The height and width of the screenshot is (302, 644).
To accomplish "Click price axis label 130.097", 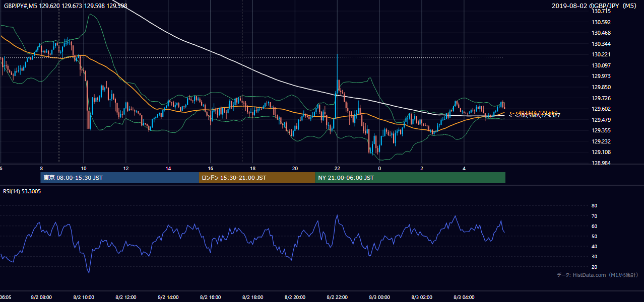I will point(601,65).
